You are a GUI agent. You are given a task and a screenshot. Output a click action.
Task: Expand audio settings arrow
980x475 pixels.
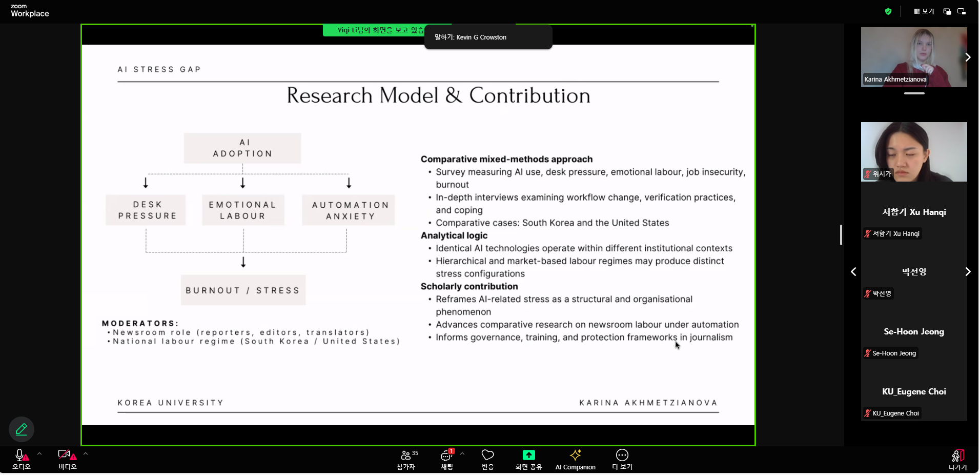(x=39, y=453)
